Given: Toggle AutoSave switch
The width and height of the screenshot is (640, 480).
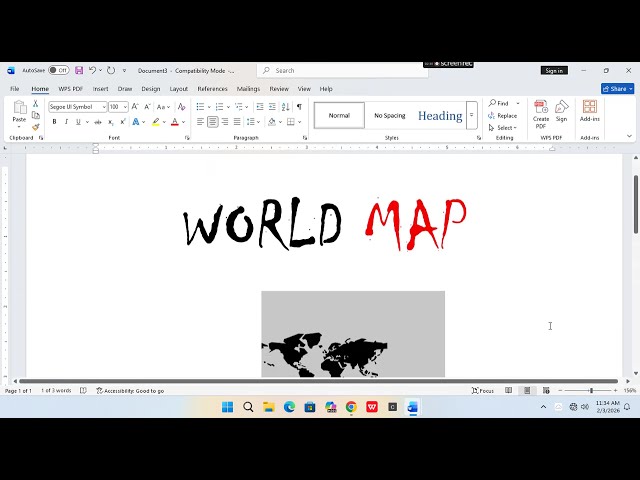Looking at the screenshot, I should 58,70.
